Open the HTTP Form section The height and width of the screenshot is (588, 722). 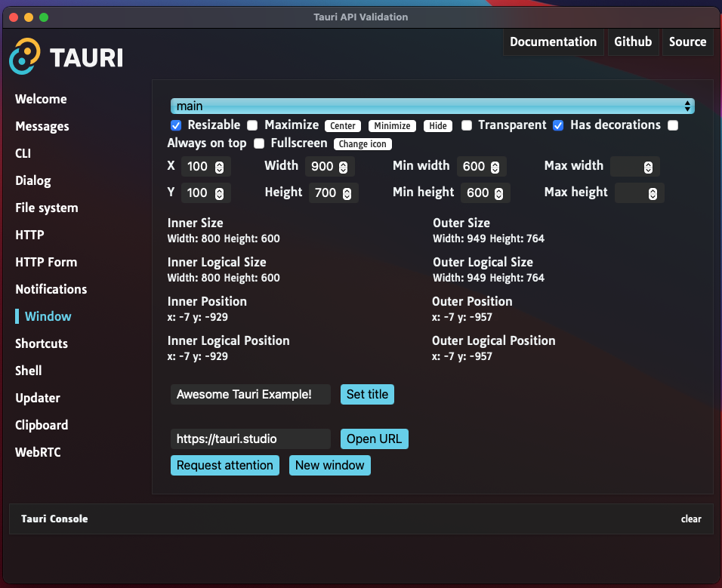tap(46, 262)
